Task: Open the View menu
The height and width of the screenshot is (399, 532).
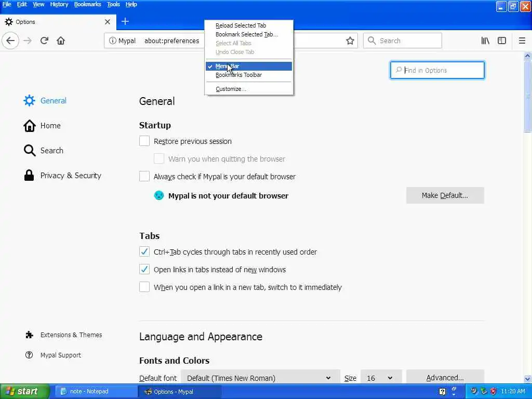Action: [38, 4]
